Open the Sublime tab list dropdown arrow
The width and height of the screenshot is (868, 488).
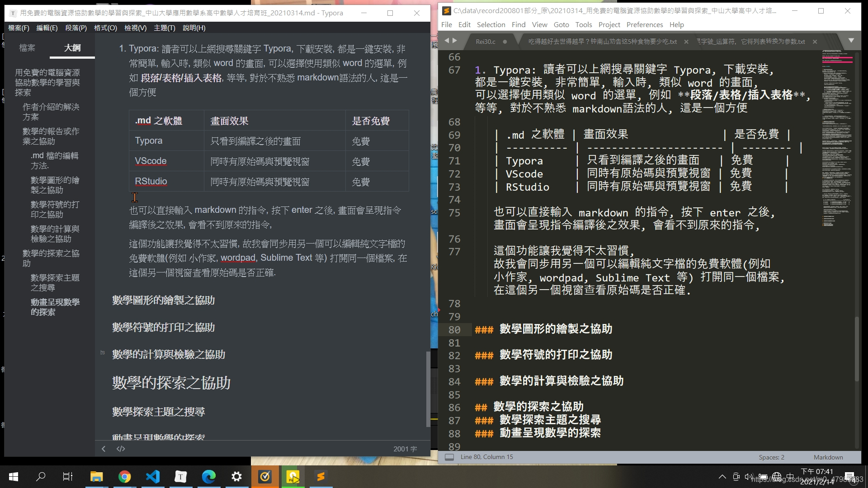tap(851, 41)
